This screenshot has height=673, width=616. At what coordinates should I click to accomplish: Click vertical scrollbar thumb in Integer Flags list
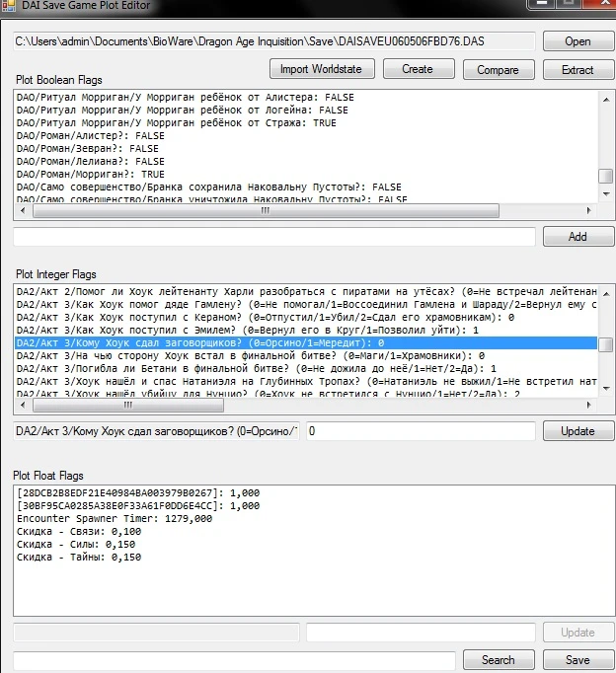pos(606,344)
